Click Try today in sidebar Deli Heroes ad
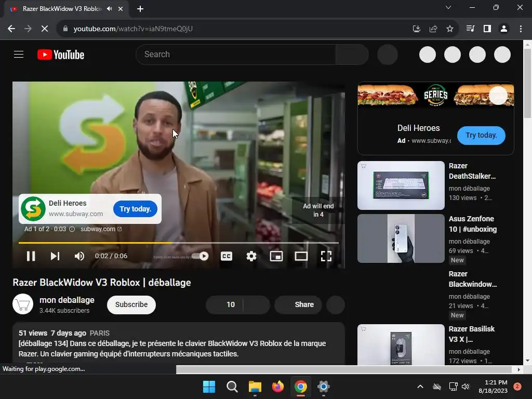The width and height of the screenshot is (532, 399). pos(481,136)
